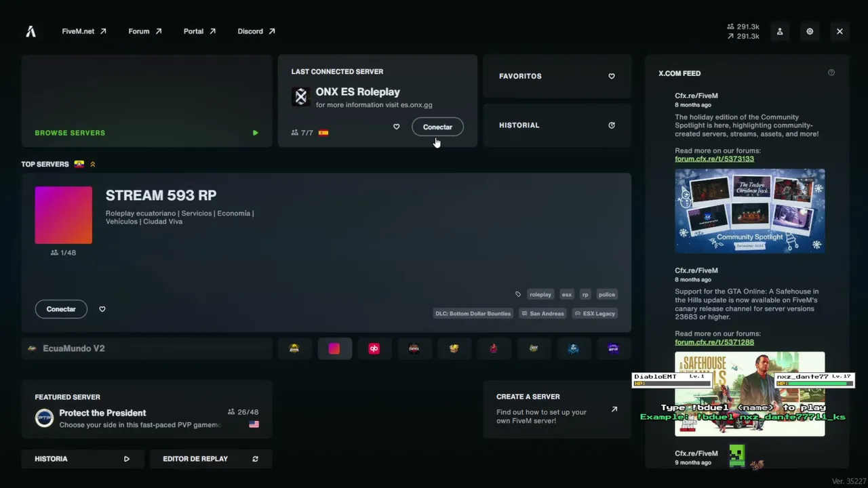The image size is (868, 488).
Task: Click Browse Servers
Action: click(x=146, y=101)
